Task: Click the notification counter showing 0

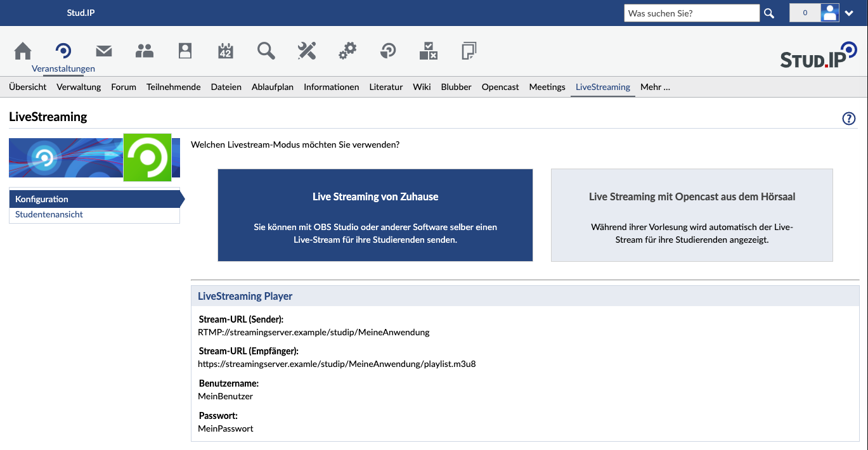Action: (805, 13)
